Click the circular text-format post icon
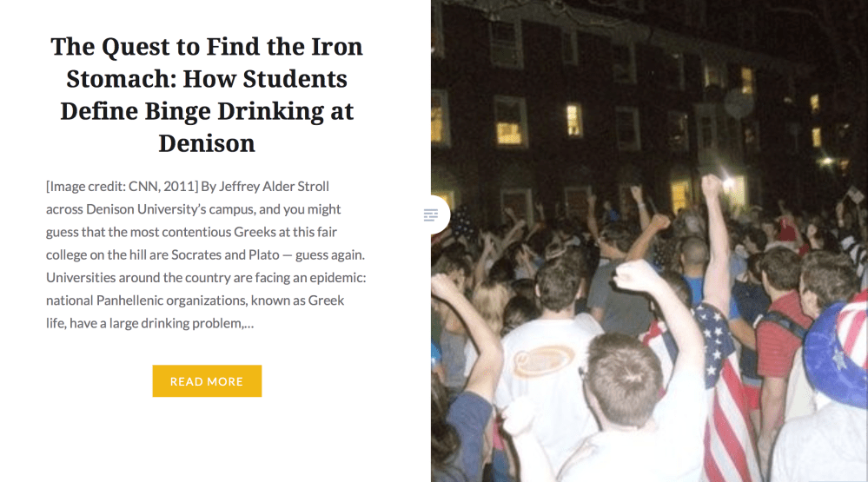Screen dimensions: 868x482 431,215
